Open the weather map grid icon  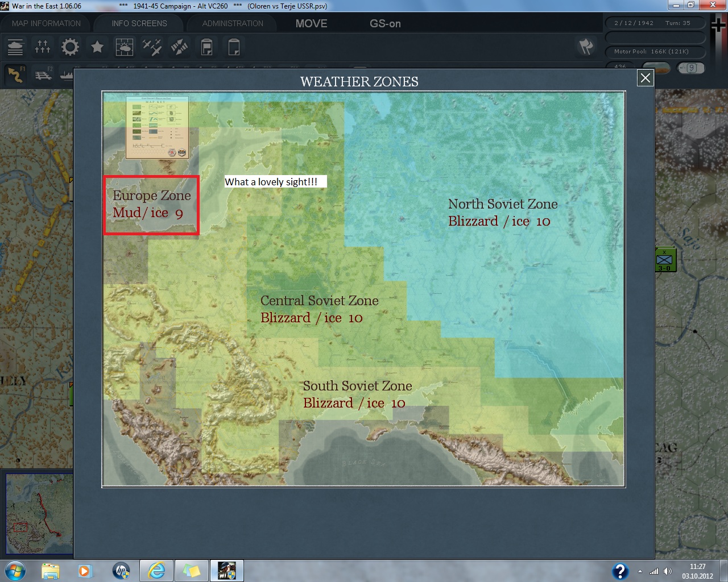point(125,47)
